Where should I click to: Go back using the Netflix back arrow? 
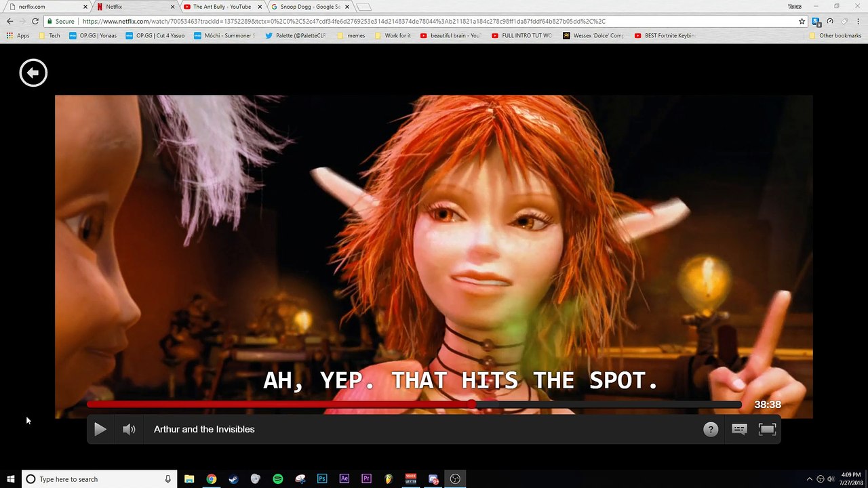pos(33,73)
